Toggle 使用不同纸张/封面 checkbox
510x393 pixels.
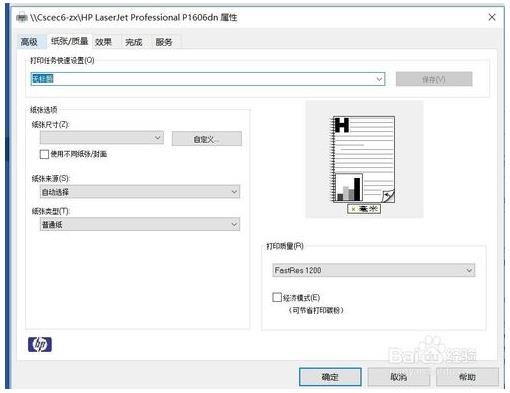(x=44, y=154)
